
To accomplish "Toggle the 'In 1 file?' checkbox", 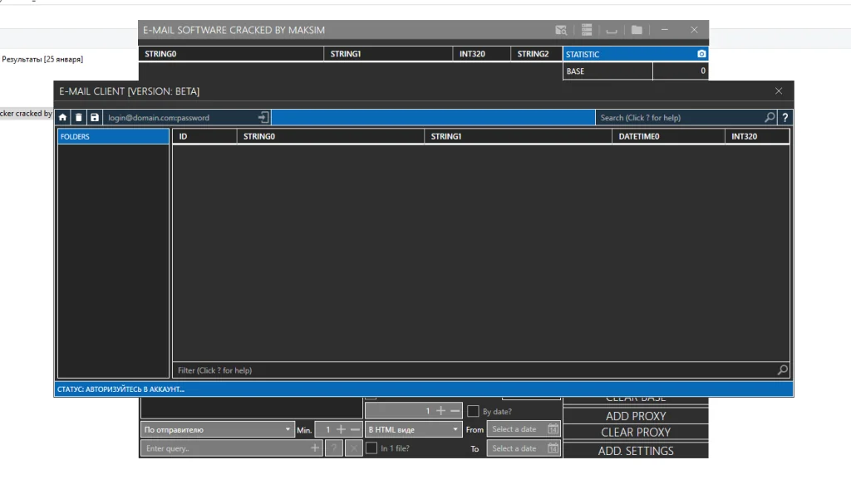I will coord(371,448).
